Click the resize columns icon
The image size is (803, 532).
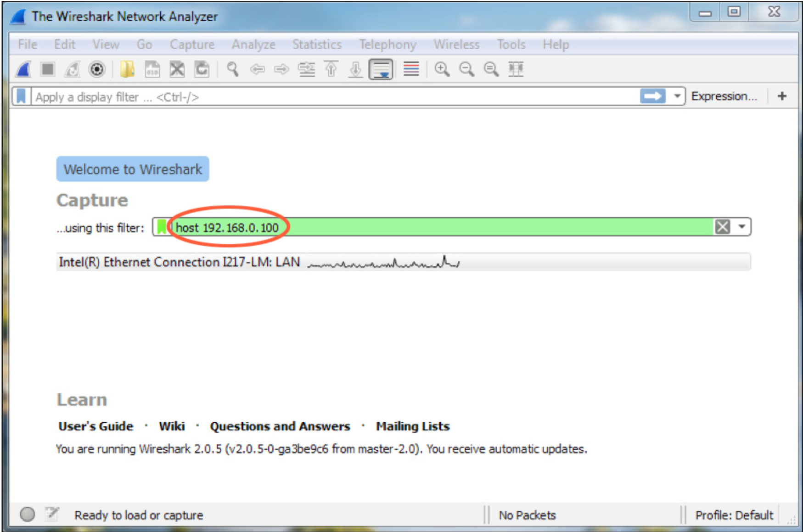coord(515,70)
